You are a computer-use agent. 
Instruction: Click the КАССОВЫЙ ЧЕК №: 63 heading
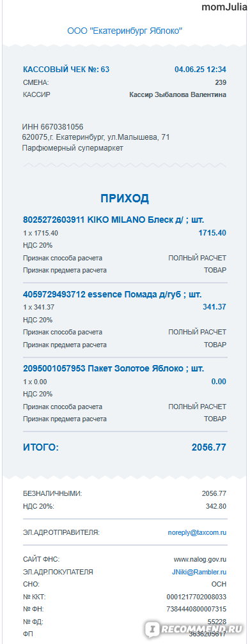tap(66, 70)
